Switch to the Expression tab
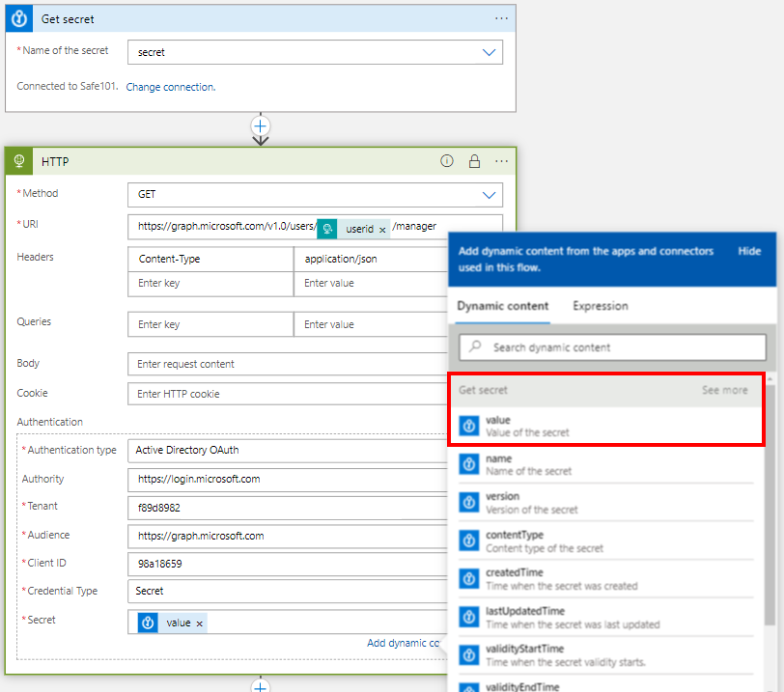 pyautogui.click(x=600, y=306)
